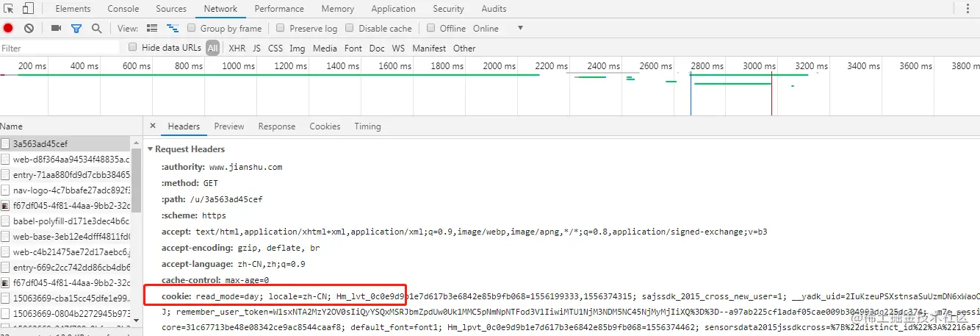
Task: Click the 2800 ms timeline marker
Action: point(707,66)
